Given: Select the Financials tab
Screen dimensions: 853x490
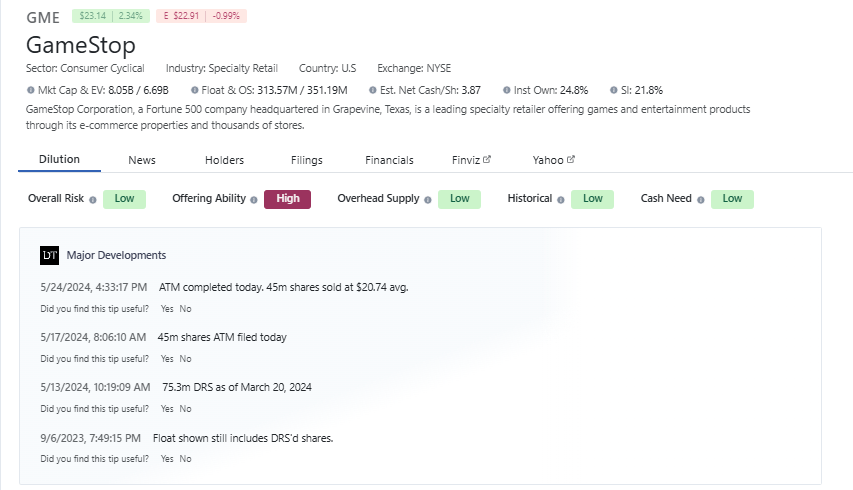Looking at the screenshot, I should pyautogui.click(x=389, y=160).
